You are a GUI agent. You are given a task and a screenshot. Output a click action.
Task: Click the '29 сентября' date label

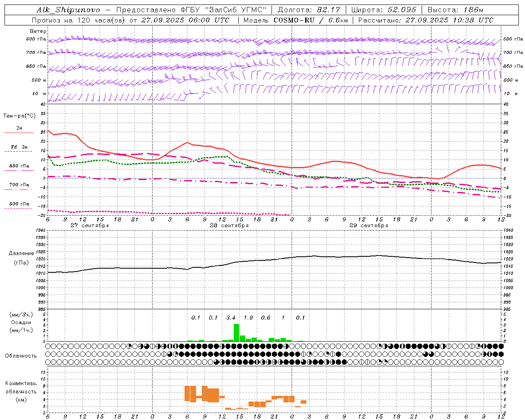coord(369,226)
